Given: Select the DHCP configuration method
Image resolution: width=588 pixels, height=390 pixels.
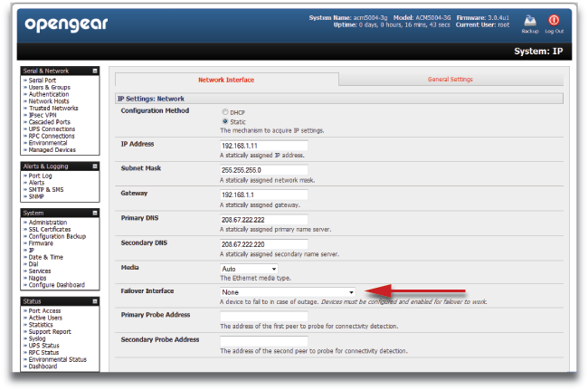Looking at the screenshot, I should pyautogui.click(x=226, y=111).
